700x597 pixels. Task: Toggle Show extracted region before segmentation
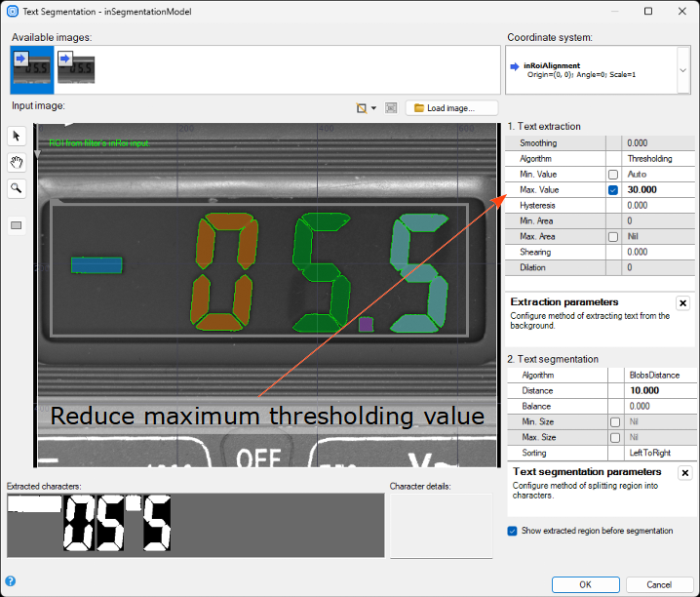coord(513,531)
